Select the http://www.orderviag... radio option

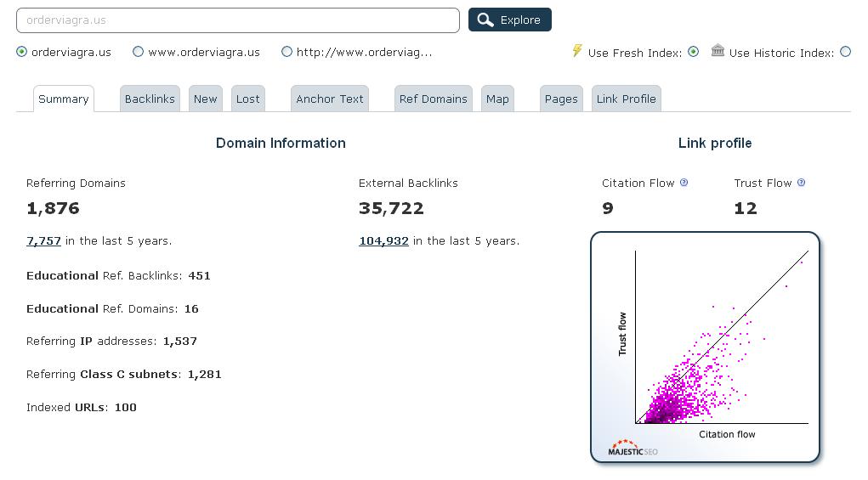[x=286, y=52]
